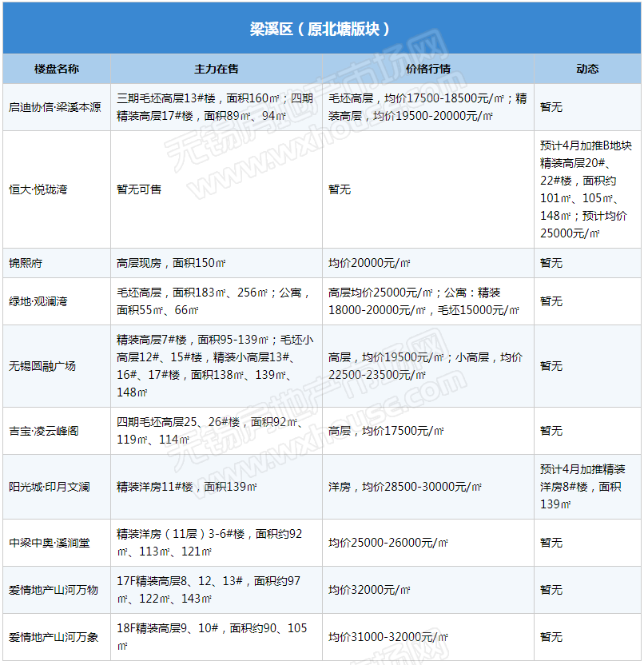Click the 爱情地产山河万物 property name

[54, 590]
